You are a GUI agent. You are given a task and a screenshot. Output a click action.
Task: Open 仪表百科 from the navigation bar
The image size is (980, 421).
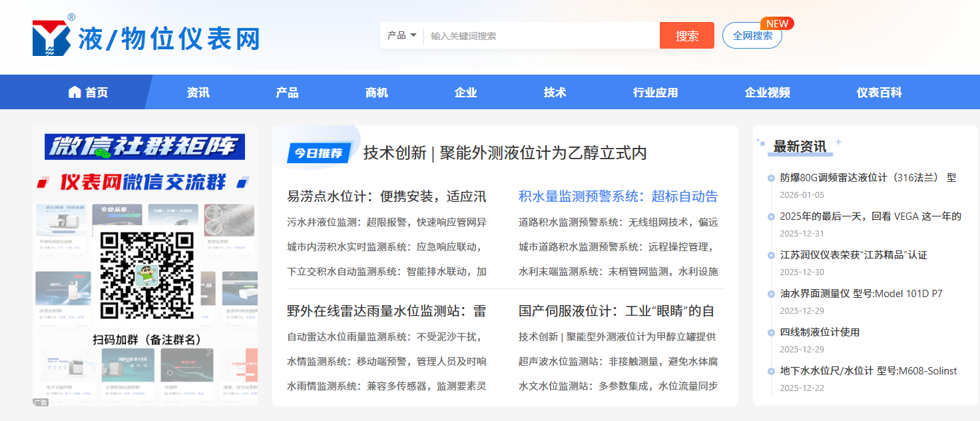(x=879, y=93)
